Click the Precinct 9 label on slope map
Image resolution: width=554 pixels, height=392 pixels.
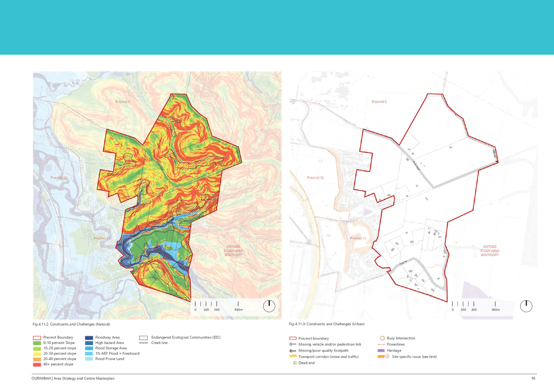122,101
